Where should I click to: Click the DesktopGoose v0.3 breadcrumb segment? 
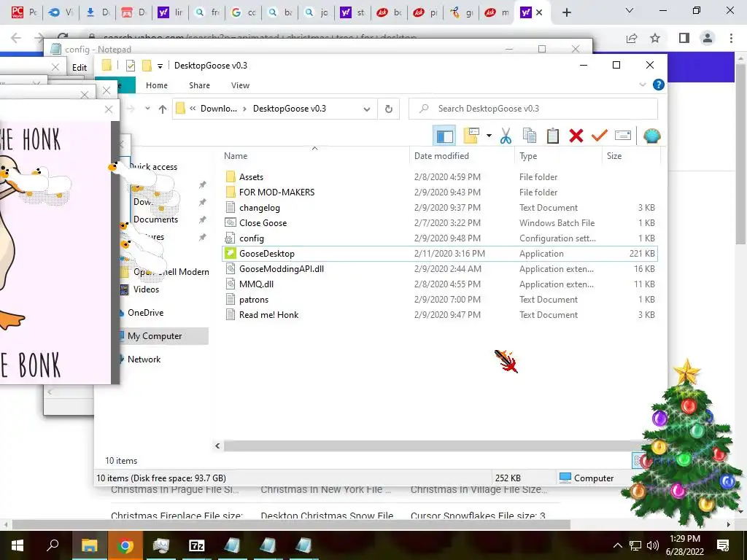pyautogui.click(x=289, y=109)
